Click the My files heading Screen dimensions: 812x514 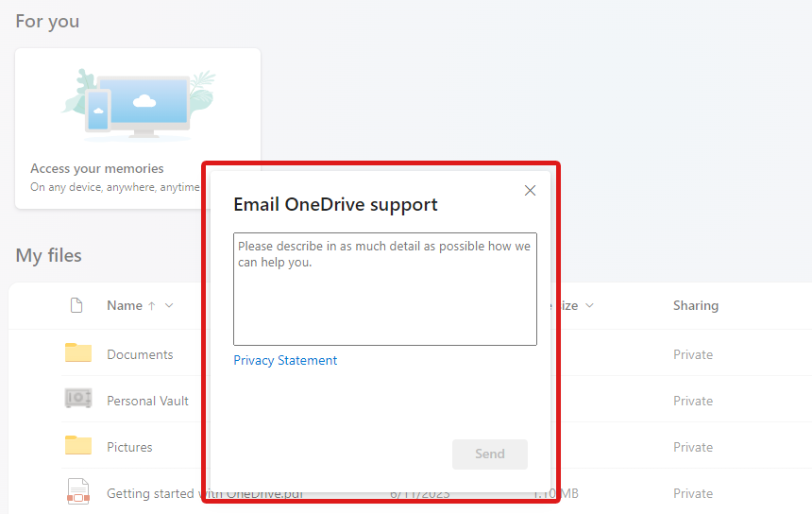tap(49, 255)
